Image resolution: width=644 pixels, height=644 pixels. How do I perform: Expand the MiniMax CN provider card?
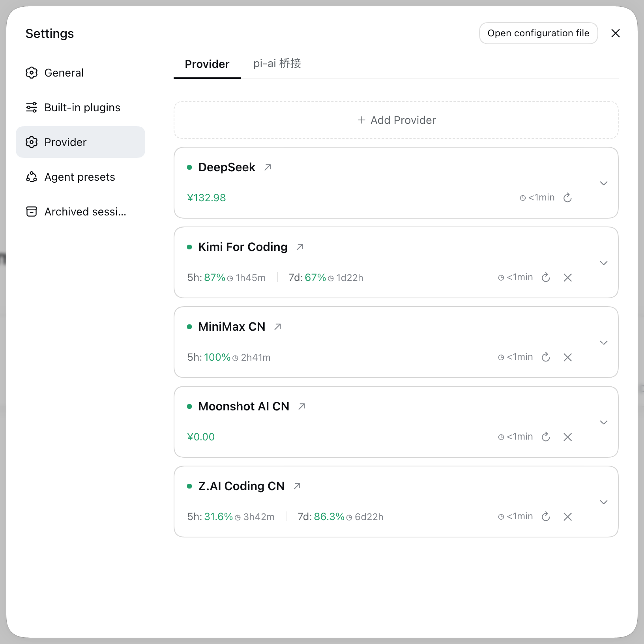tap(603, 343)
